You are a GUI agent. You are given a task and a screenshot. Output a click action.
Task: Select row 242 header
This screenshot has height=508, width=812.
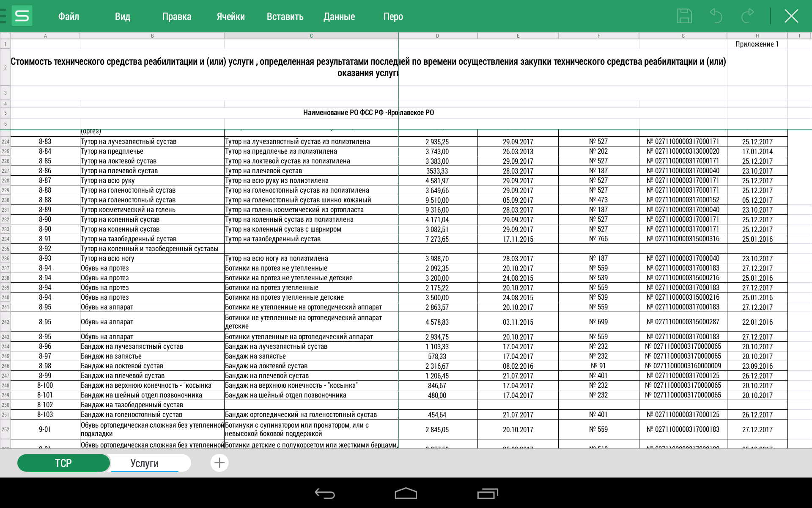(x=5, y=322)
